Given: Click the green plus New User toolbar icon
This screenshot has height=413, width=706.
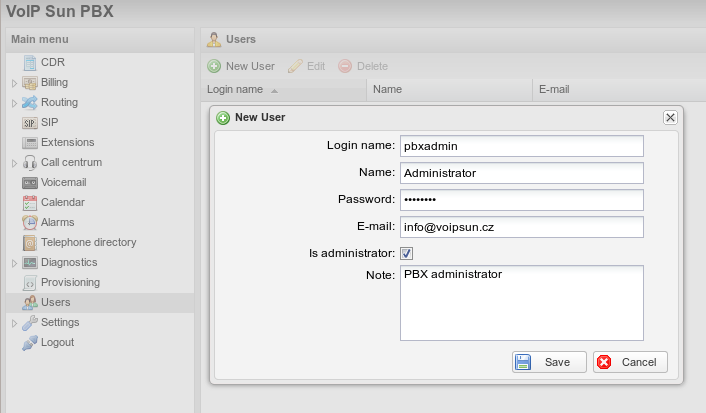Looking at the screenshot, I should (214, 67).
